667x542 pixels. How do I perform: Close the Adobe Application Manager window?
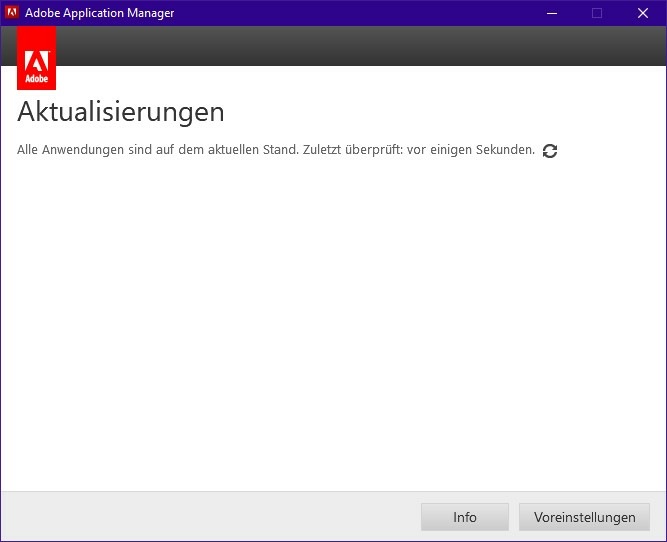(643, 13)
